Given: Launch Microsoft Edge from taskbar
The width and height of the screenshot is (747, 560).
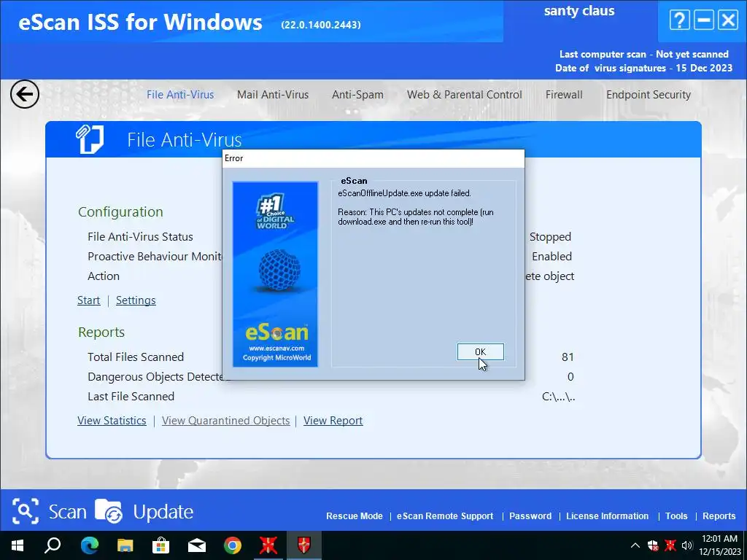Looking at the screenshot, I should click(89, 545).
